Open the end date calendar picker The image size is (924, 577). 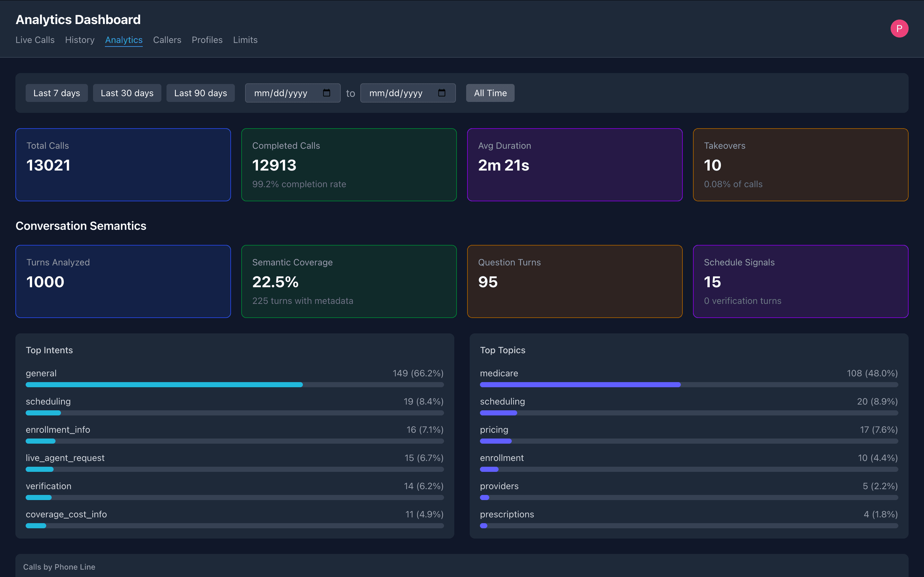click(x=442, y=93)
